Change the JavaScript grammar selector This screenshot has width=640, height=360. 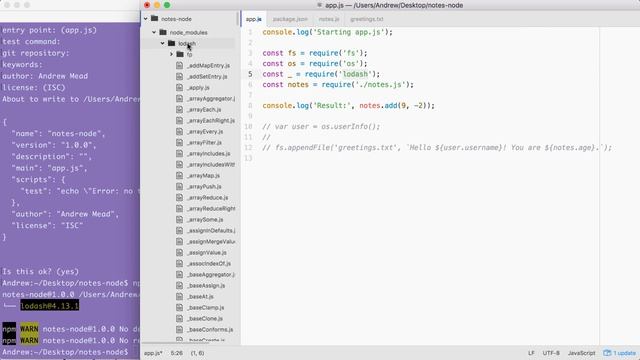pyautogui.click(x=582, y=353)
